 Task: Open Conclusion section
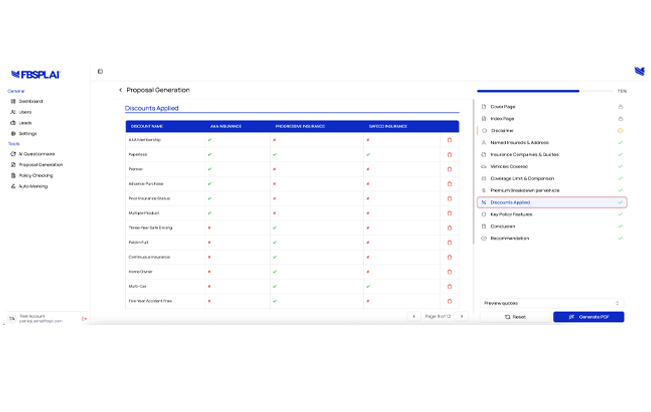552,227
